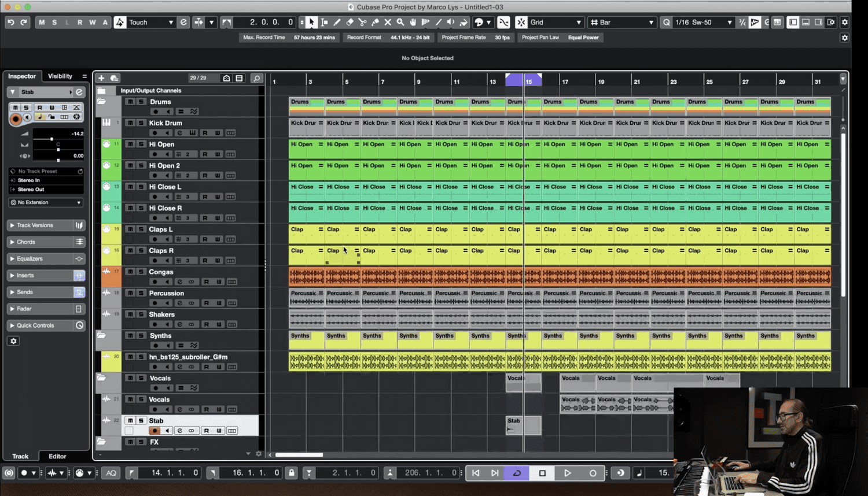Screen dimensions: 868x496
Task: Mute the Congas track
Action: pyautogui.click(x=131, y=272)
